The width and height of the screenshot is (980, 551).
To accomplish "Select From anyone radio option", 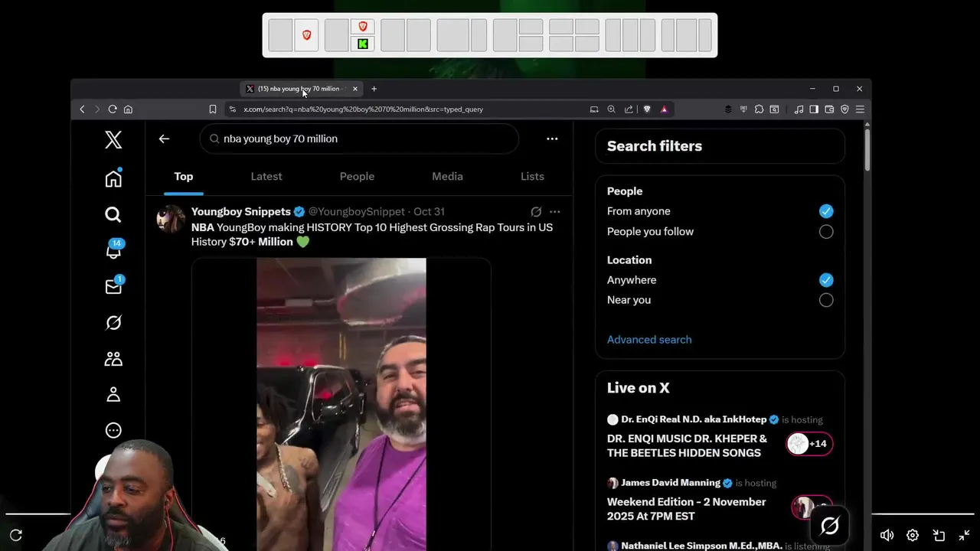I will click(826, 211).
